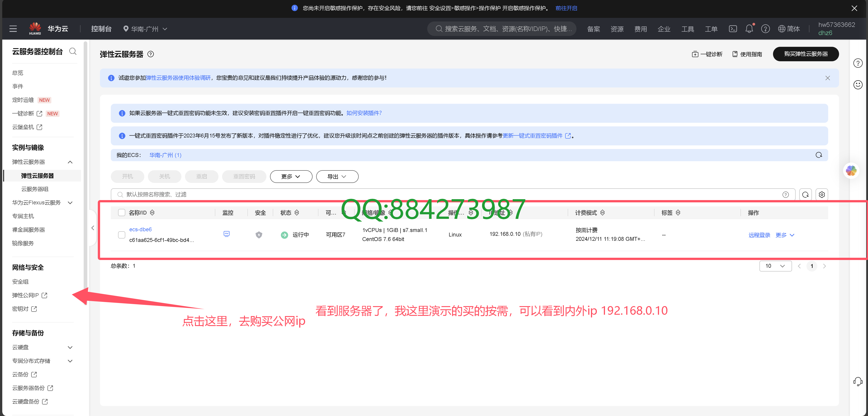Click 华南-广州 (1) ECS region link
Screen dimensions: 868x416
[x=166, y=155]
